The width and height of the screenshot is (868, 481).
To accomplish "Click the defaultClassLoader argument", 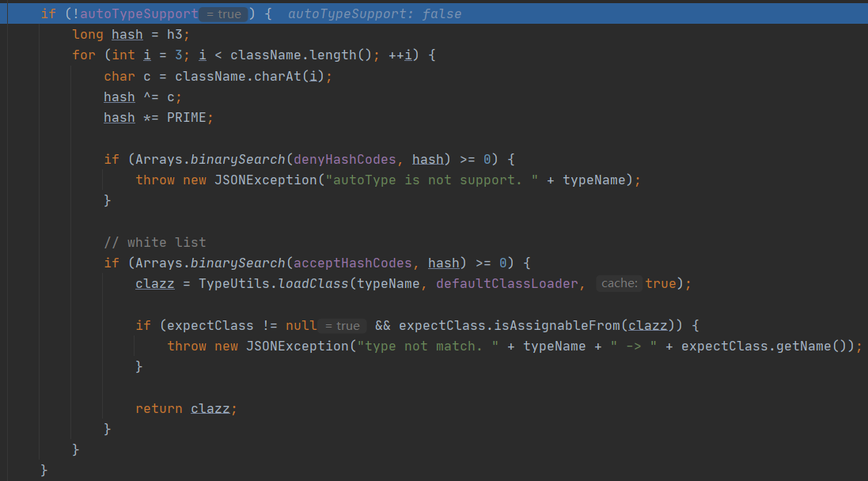I will [x=507, y=283].
